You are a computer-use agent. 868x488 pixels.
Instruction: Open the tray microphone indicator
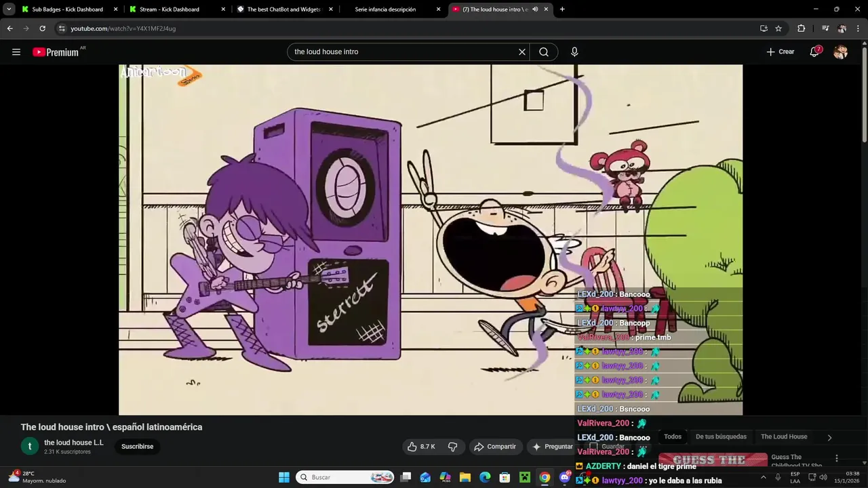coord(779,477)
